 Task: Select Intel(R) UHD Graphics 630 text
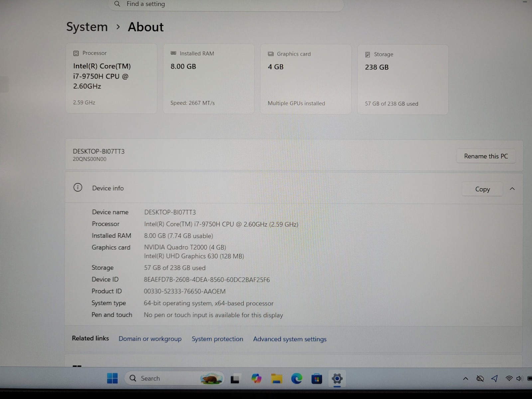click(x=194, y=256)
